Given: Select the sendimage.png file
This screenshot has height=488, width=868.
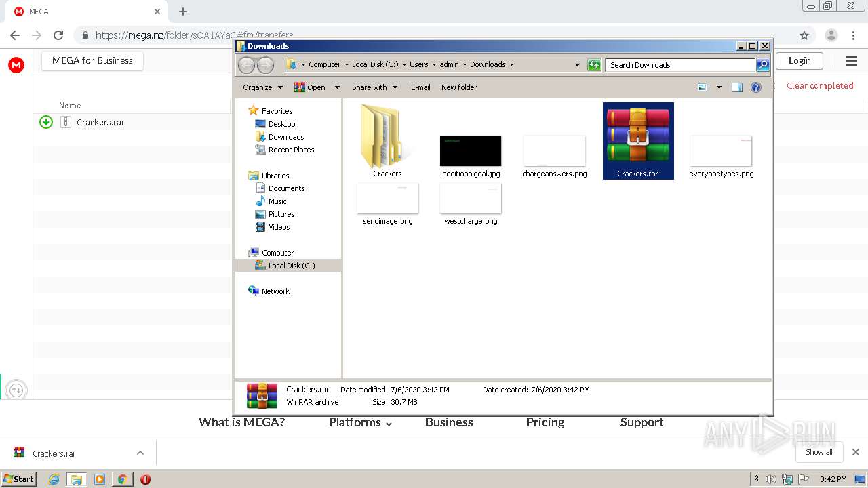Looking at the screenshot, I should pyautogui.click(x=387, y=203).
